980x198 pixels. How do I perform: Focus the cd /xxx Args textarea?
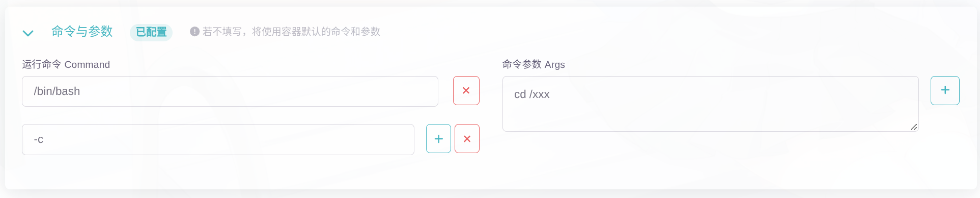tap(711, 104)
